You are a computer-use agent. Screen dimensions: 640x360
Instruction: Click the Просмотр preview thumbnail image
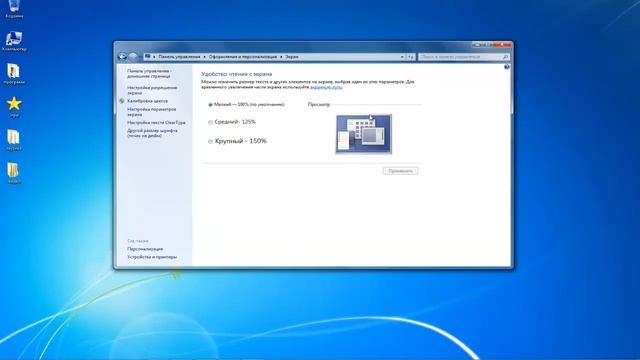tap(364, 134)
